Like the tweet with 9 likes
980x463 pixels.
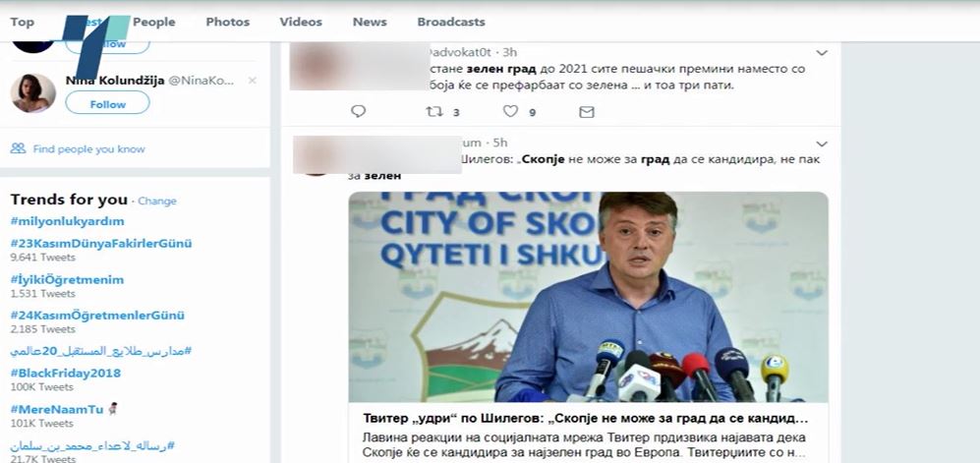pos(510,111)
